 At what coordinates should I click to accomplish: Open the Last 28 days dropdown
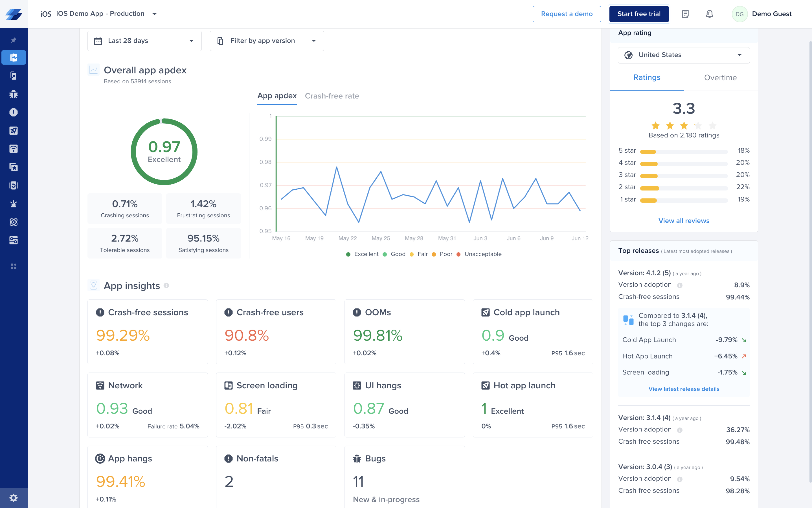pyautogui.click(x=144, y=41)
